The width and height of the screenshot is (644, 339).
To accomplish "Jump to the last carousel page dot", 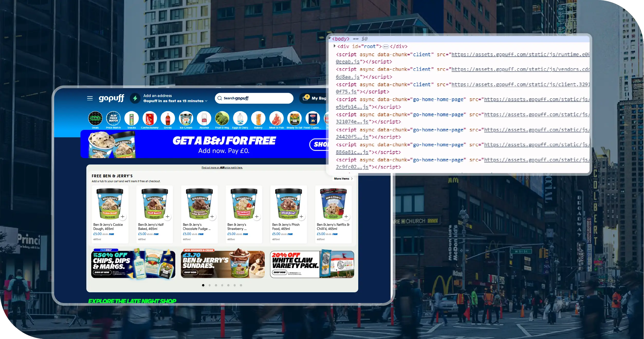I will (x=241, y=285).
